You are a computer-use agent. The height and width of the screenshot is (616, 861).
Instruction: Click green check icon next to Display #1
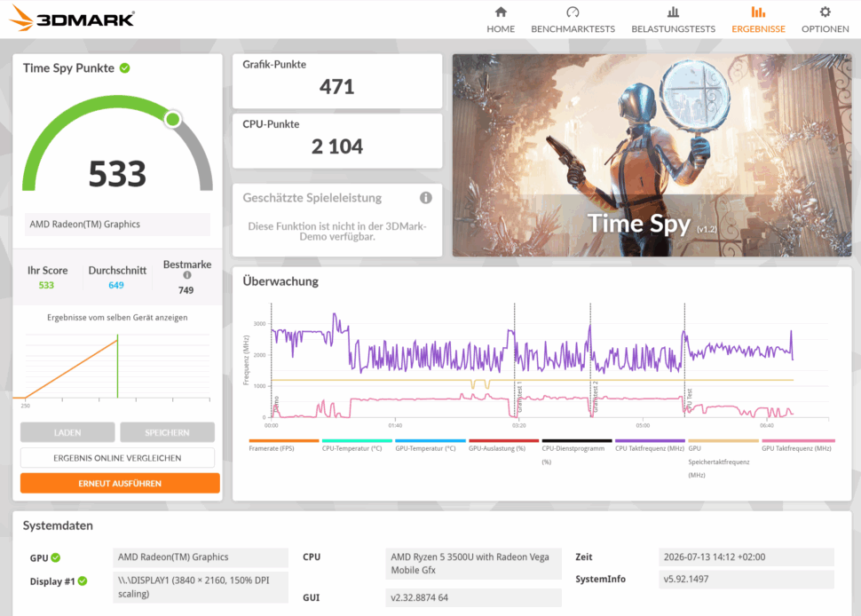(83, 580)
